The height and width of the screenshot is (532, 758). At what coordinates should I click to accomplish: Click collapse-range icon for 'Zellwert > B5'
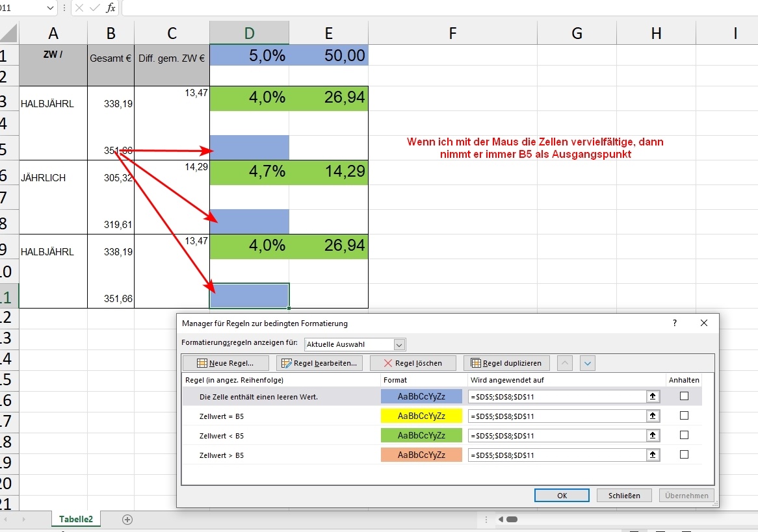tap(653, 455)
